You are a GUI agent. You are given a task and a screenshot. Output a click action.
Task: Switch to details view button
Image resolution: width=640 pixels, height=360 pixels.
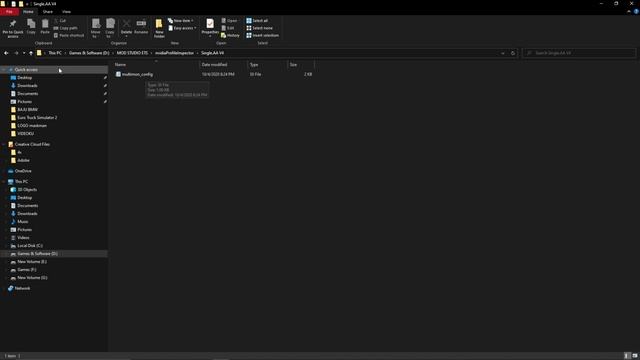[627, 356]
